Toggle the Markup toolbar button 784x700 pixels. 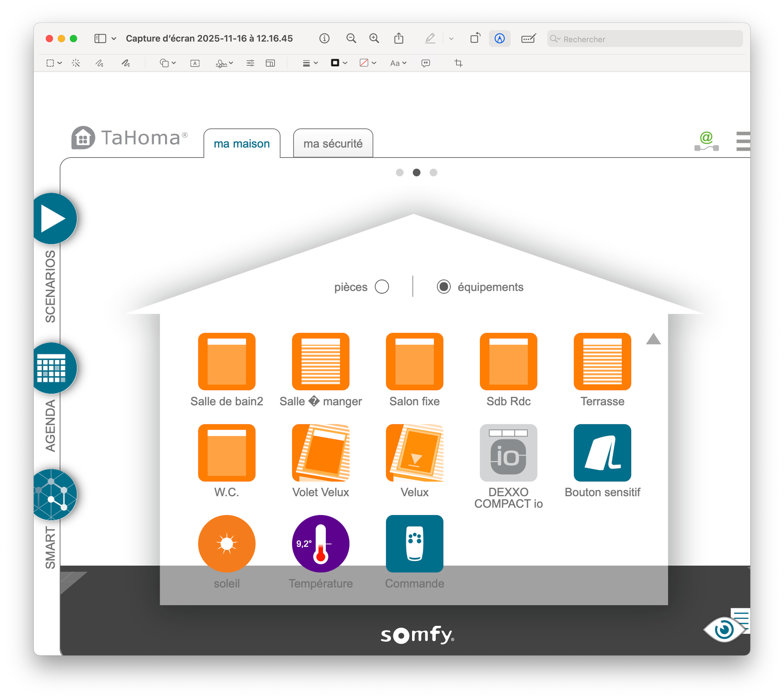coord(499,39)
